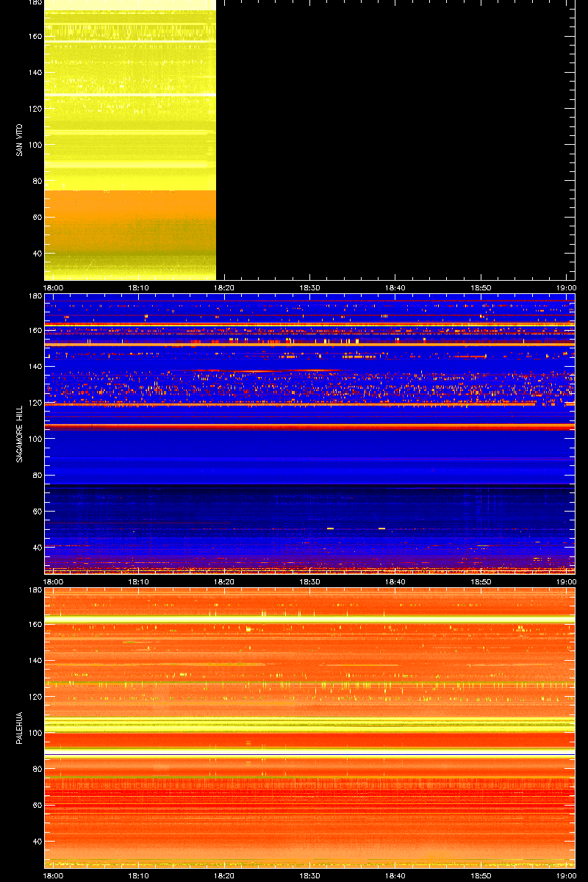Click the 120 frequency tick on Palehua axis
Screen dimensions: 588x882
[35, 696]
